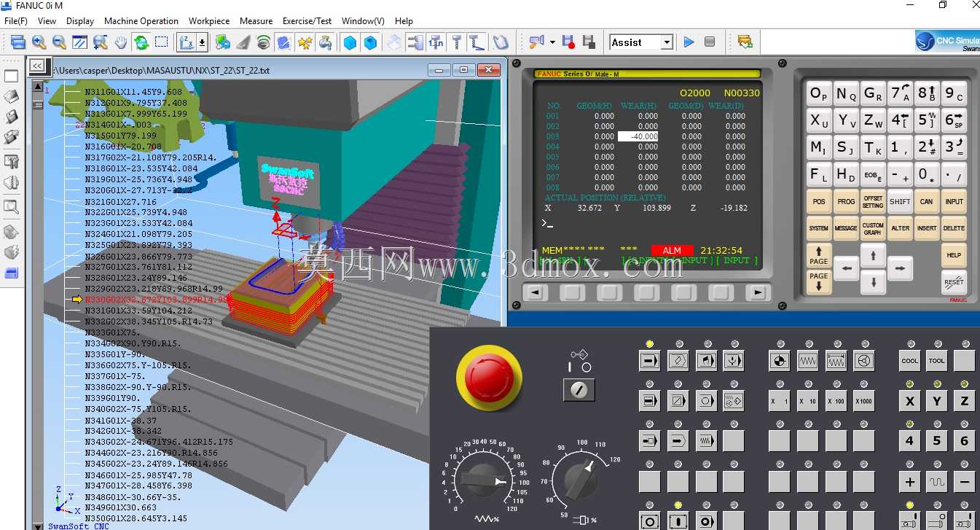Click the top white rectangle sidebar icon
Screen dimensions: 980x530
12,76
